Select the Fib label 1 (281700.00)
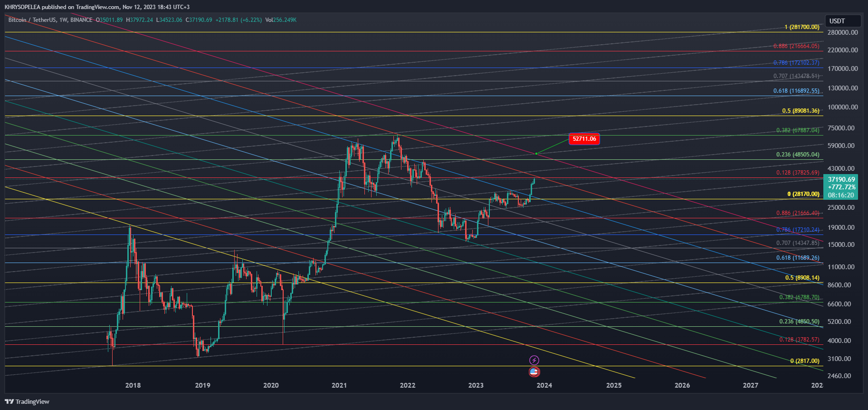 (x=802, y=27)
